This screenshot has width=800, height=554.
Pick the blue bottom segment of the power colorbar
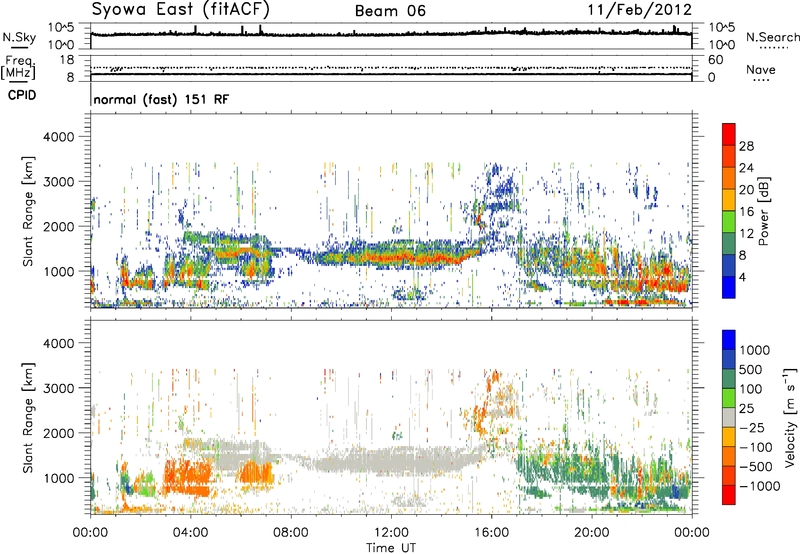(x=729, y=287)
